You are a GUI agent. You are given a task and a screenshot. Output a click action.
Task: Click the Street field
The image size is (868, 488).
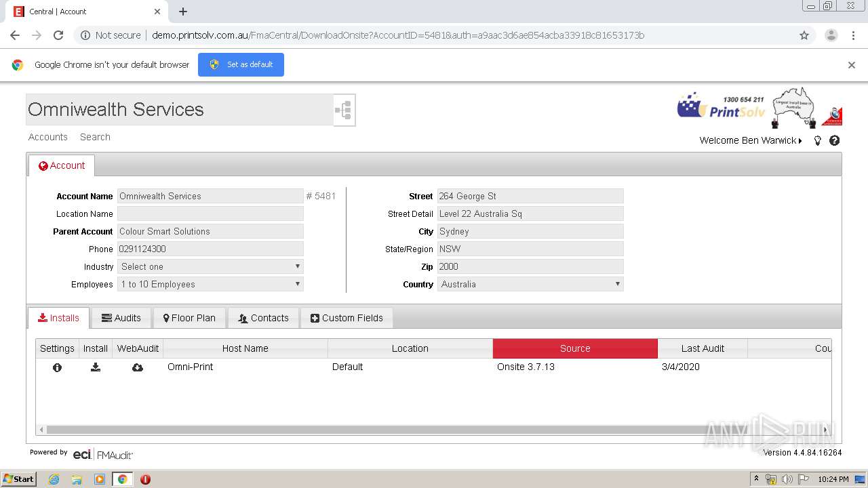530,196
